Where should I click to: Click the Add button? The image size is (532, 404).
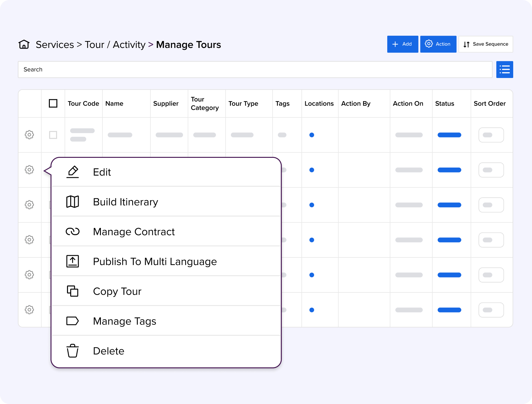tap(403, 44)
